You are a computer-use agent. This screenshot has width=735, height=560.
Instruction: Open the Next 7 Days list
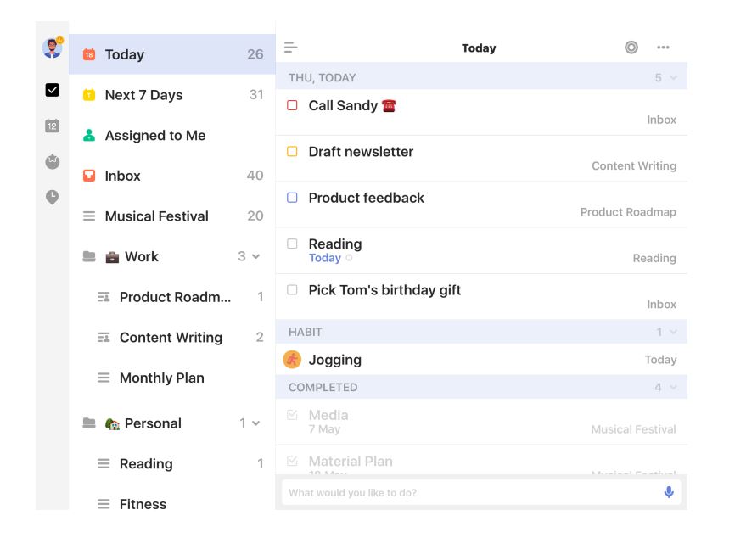pos(172,95)
